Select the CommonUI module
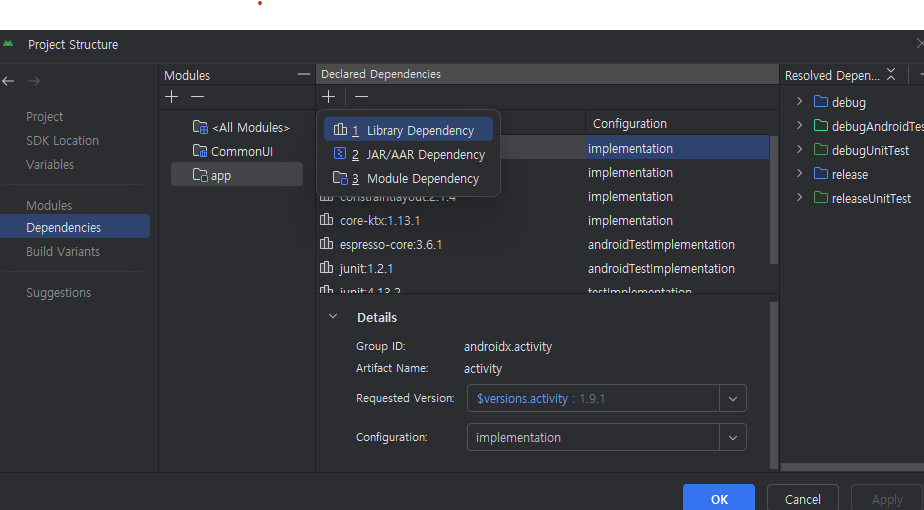Screen dimensions: 924x510 pos(241,151)
